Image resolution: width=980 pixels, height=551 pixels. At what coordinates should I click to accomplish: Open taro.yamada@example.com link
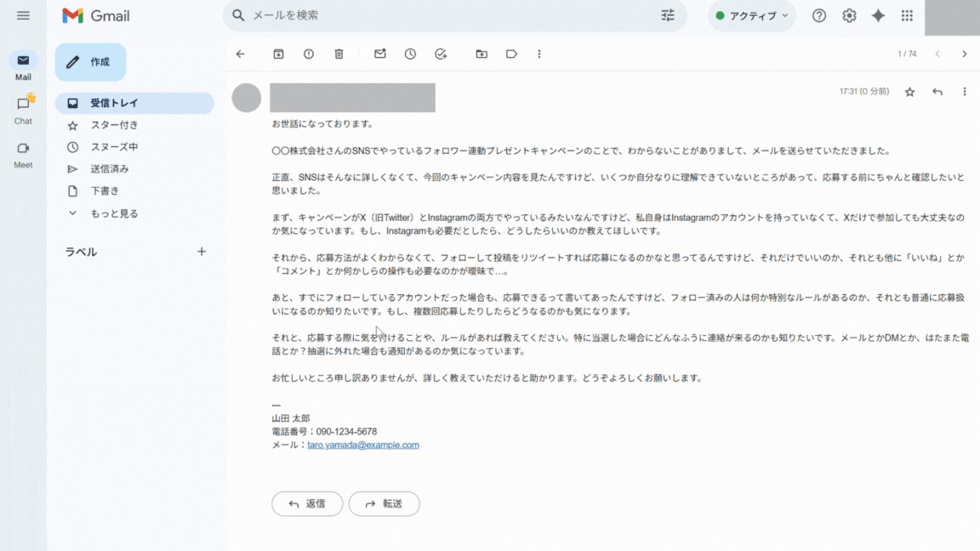(x=363, y=445)
